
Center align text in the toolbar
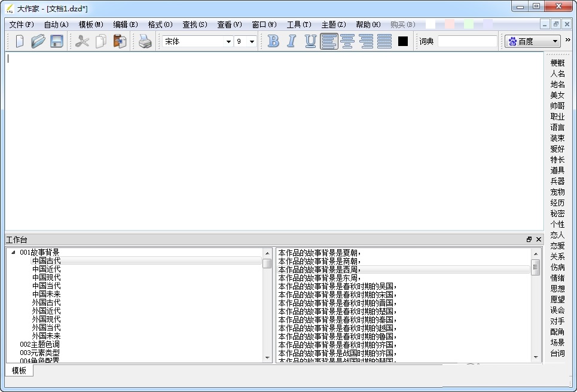click(x=347, y=41)
